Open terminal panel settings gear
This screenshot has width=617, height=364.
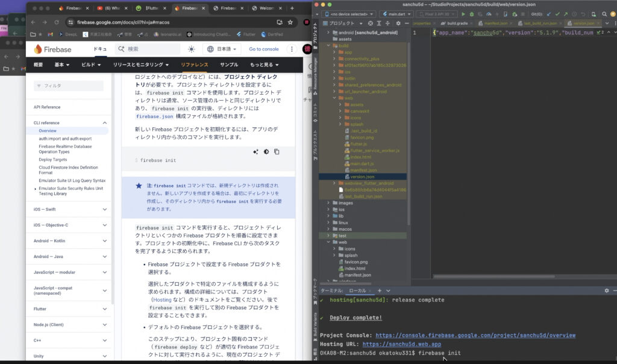pos(606,290)
